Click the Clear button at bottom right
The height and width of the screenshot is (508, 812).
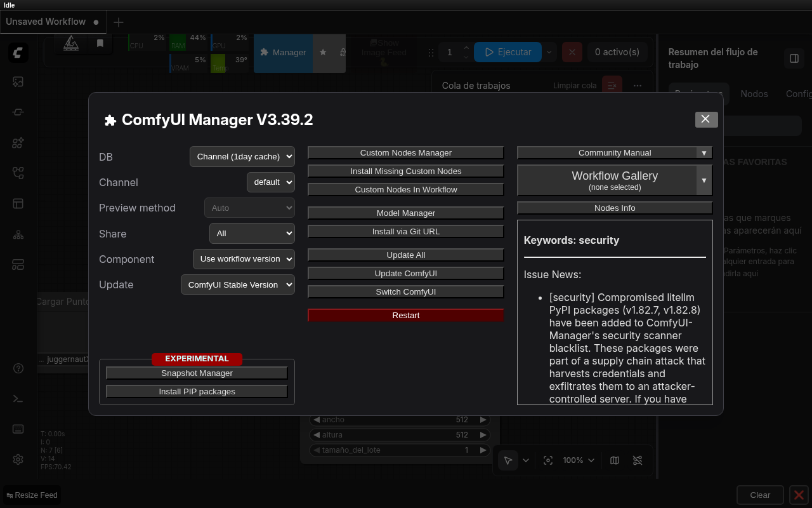[760, 495]
